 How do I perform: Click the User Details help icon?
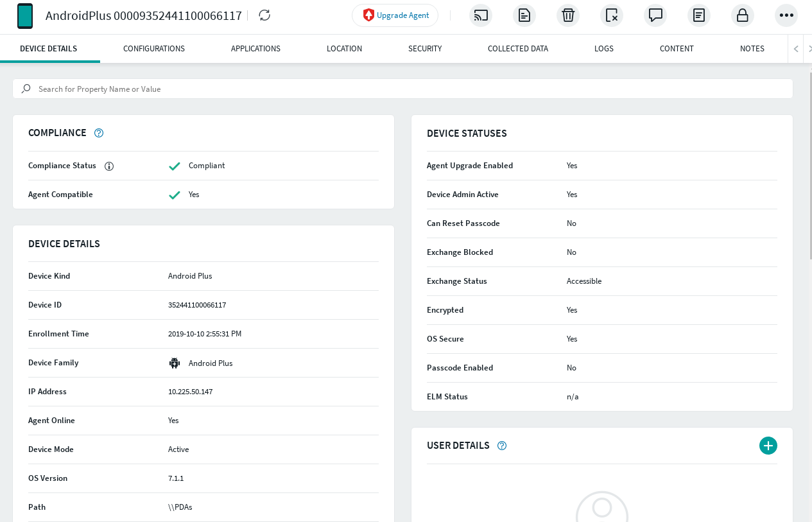click(x=502, y=446)
